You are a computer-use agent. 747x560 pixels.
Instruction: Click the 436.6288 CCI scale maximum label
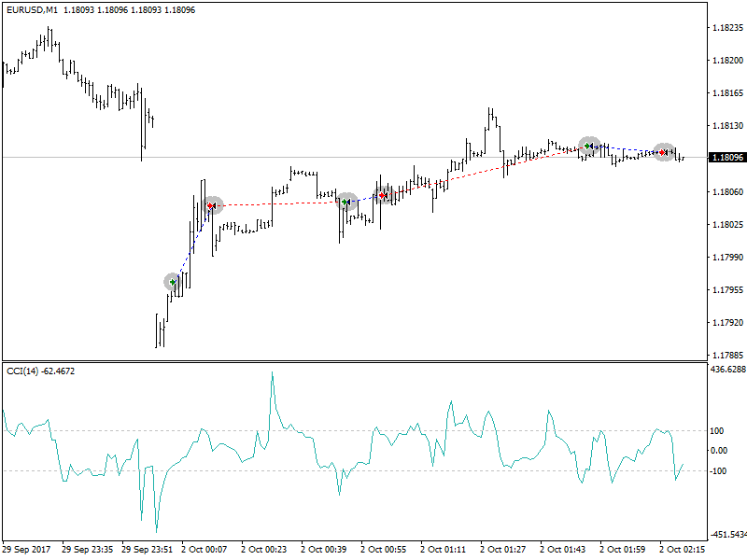(726, 370)
